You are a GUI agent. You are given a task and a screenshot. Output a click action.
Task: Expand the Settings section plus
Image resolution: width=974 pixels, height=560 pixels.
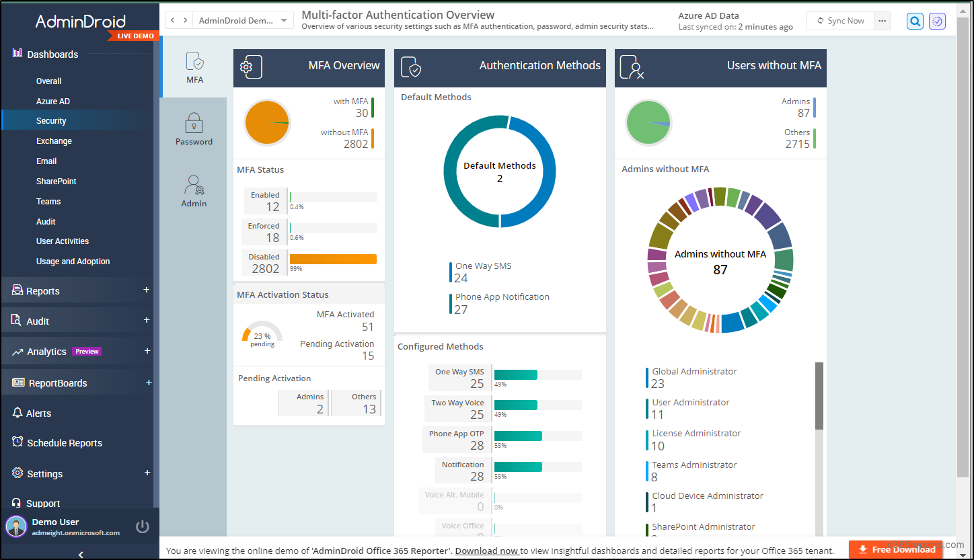click(x=147, y=473)
